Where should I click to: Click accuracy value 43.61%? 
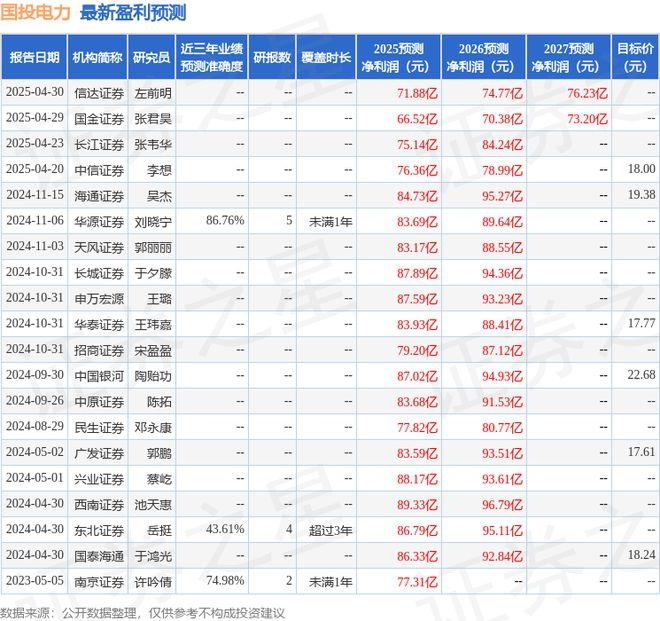pos(225,529)
